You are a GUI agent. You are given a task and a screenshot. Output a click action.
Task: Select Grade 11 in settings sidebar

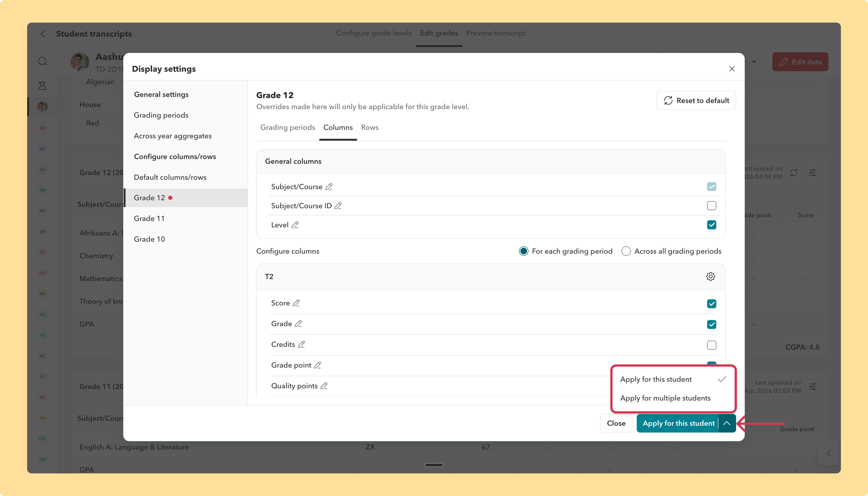(149, 218)
